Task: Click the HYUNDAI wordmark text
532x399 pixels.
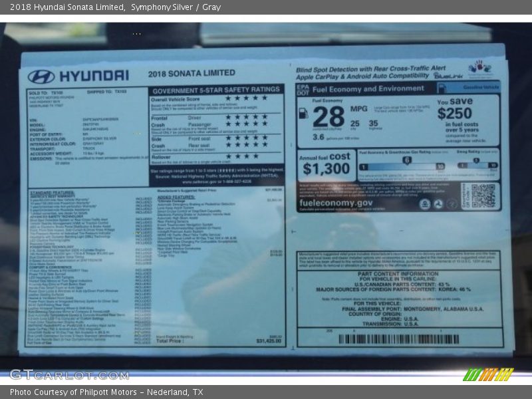Action: (x=94, y=76)
